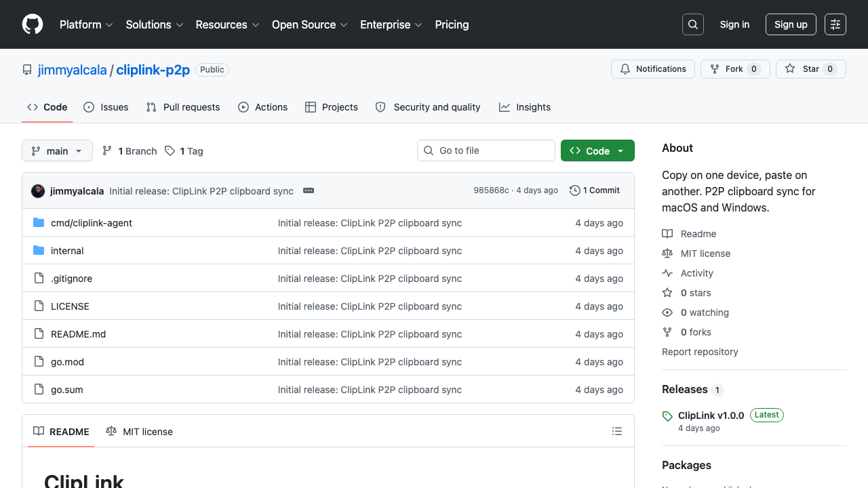The height and width of the screenshot is (488, 868).
Task: Expand the Platform navigation menu
Action: pyautogui.click(x=87, y=24)
